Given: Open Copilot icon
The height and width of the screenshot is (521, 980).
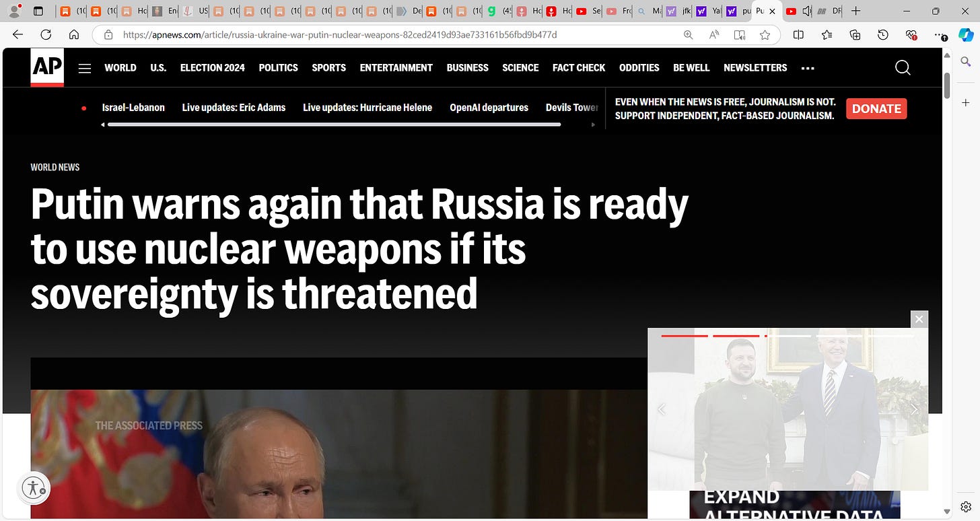Looking at the screenshot, I should (x=965, y=36).
